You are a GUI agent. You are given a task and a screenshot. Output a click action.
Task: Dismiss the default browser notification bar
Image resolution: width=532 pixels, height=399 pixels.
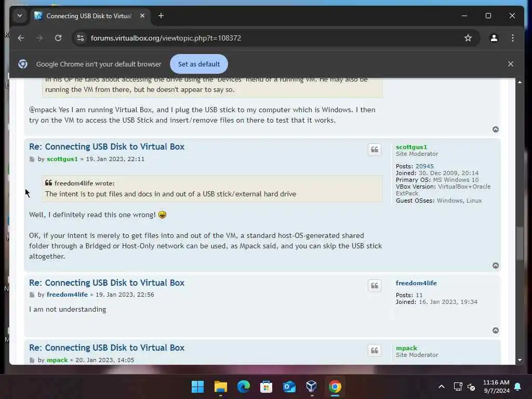pos(511,64)
